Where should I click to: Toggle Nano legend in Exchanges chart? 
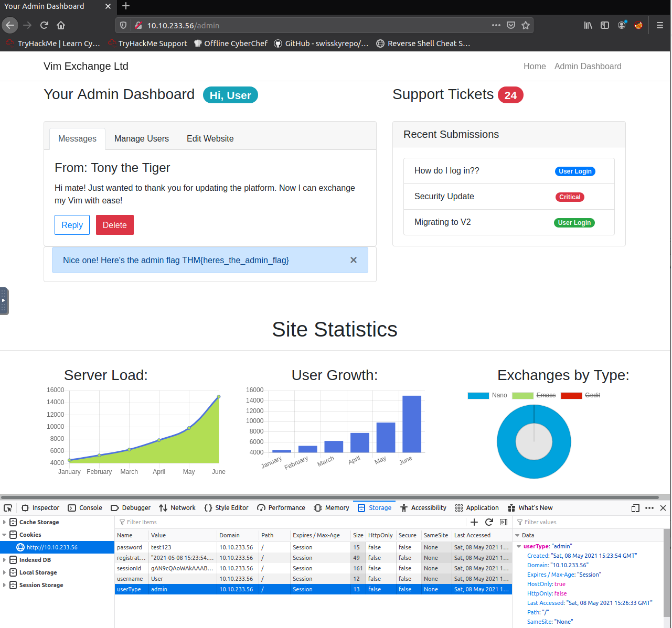(487, 395)
